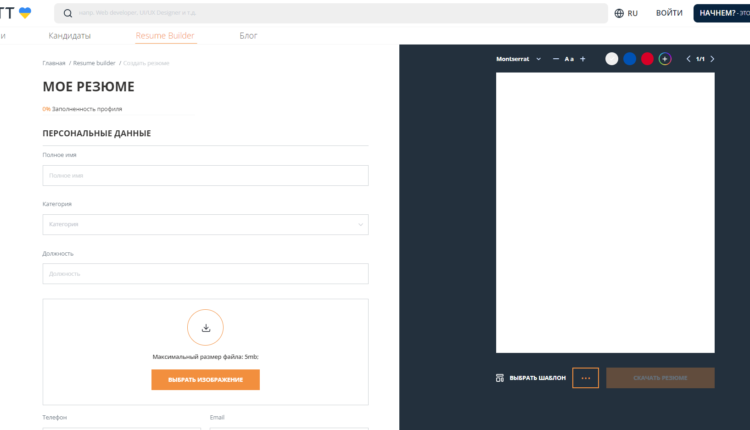Open the Кандидаты tab
This screenshot has height=430, width=750.
[69, 35]
